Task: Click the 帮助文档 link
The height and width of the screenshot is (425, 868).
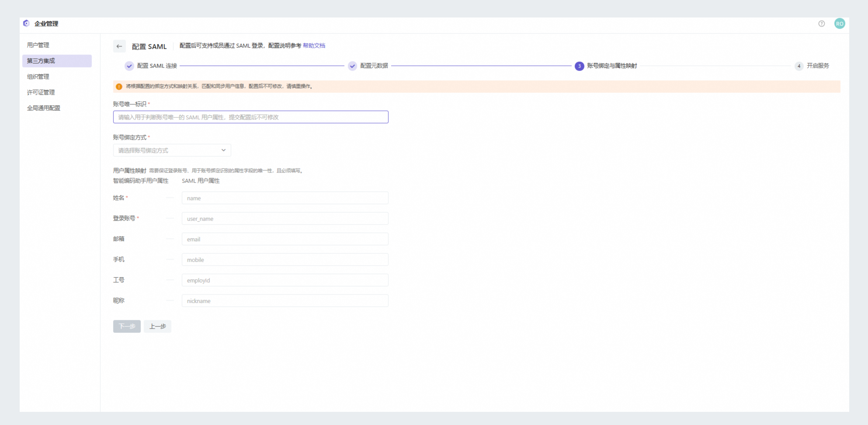Action: tap(314, 45)
